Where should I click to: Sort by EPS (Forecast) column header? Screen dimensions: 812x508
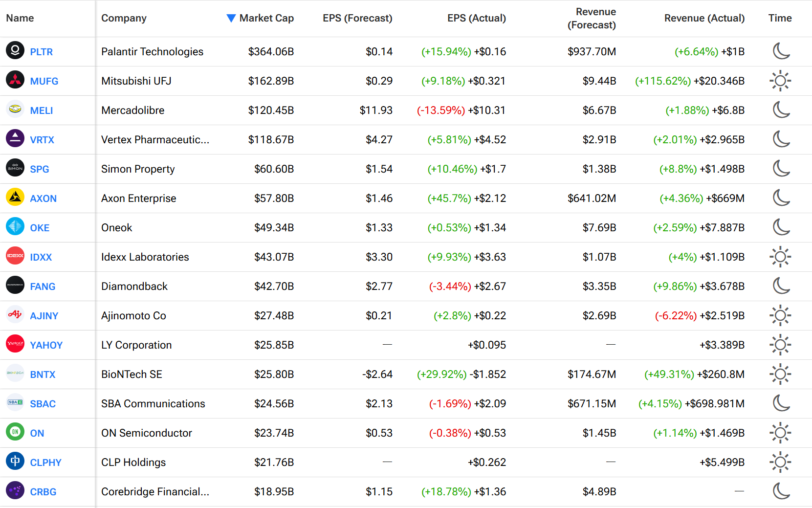(357, 18)
